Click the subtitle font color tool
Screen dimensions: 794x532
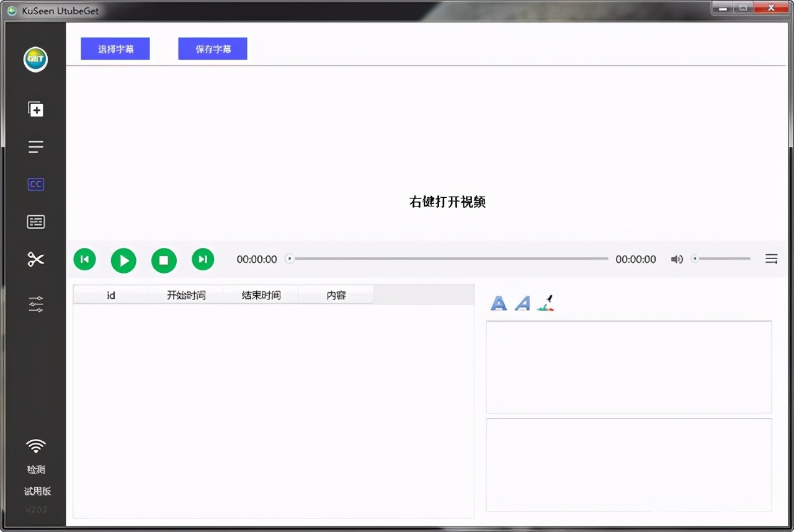pos(545,303)
